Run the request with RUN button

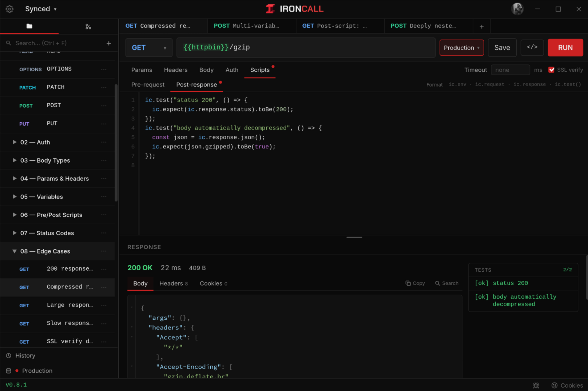565,48
